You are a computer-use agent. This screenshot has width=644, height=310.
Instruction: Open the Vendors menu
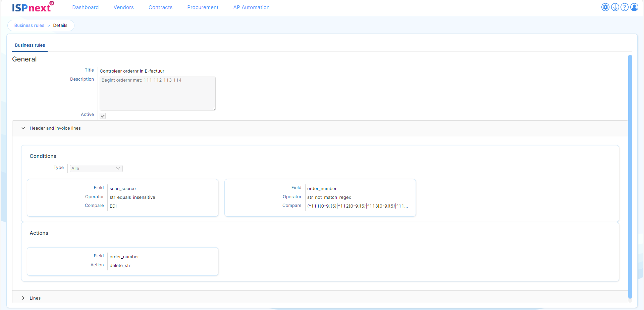tap(123, 7)
